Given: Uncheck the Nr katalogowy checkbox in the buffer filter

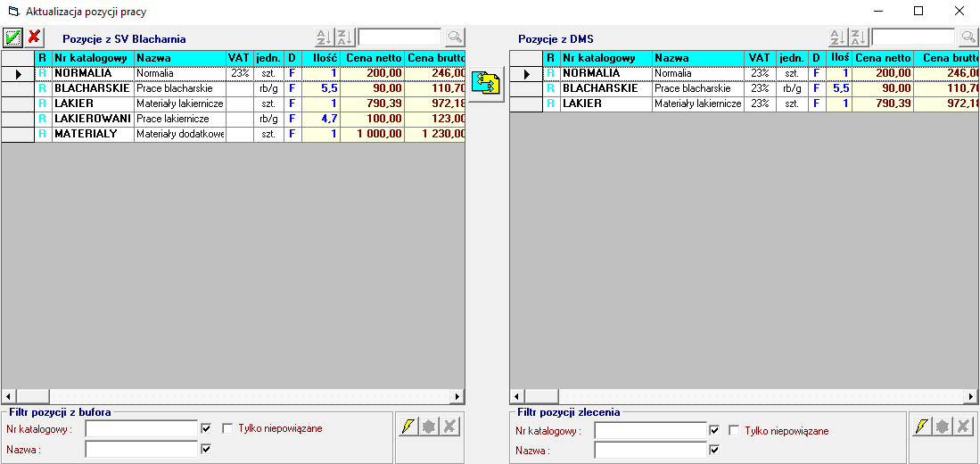Looking at the screenshot, I should pyautogui.click(x=207, y=429).
